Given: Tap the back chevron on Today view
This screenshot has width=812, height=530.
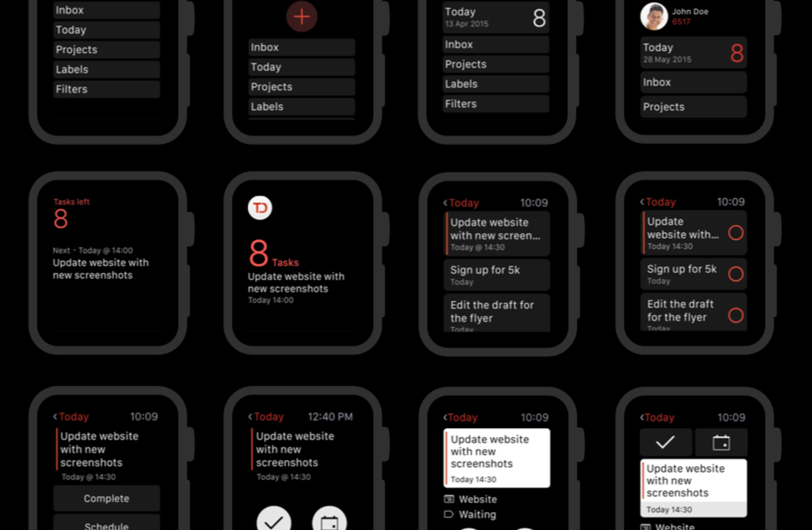Looking at the screenshot, I should tap(445, 203).
